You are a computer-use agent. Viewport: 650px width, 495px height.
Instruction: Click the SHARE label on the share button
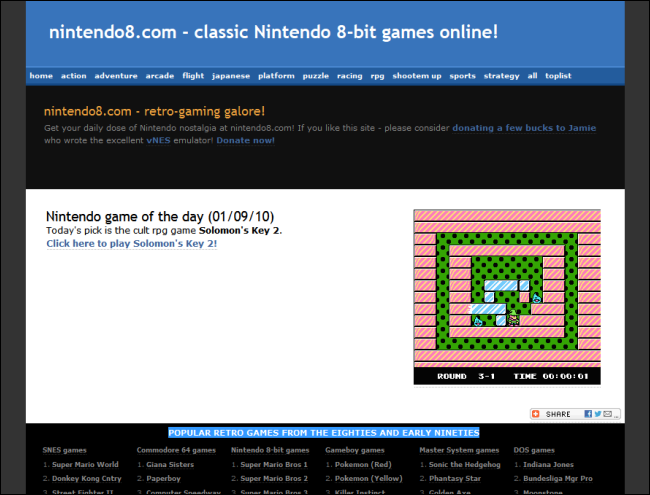558,414
